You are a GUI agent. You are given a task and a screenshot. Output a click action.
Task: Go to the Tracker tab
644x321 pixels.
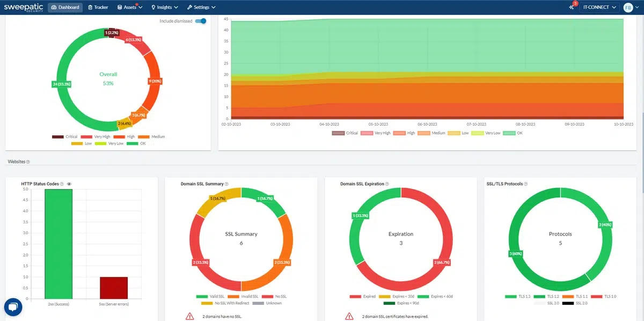(x=98, y=8)
